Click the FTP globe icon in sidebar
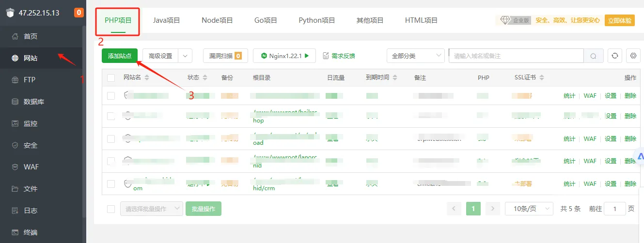Viewport: 644px width, 243px height. [x=15, y=80]
